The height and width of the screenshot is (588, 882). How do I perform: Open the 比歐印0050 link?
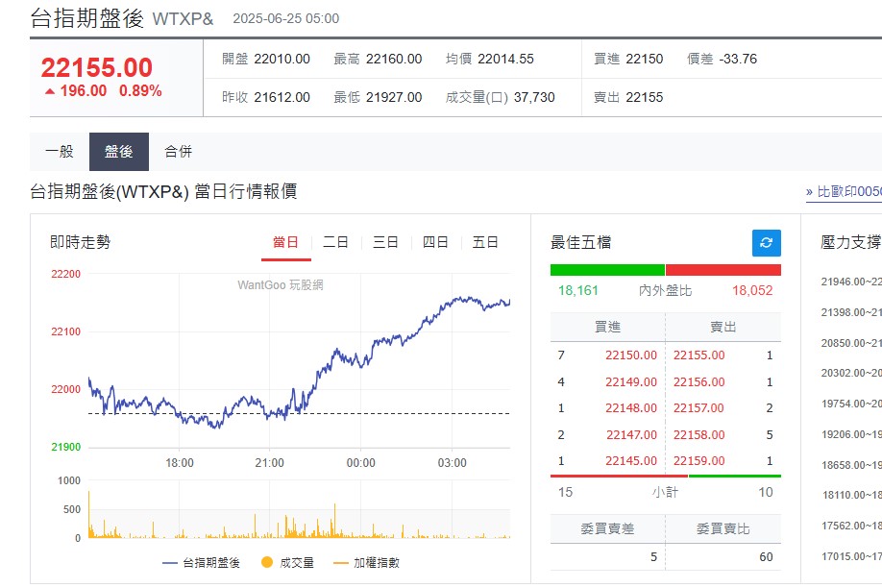click(844, 192)
